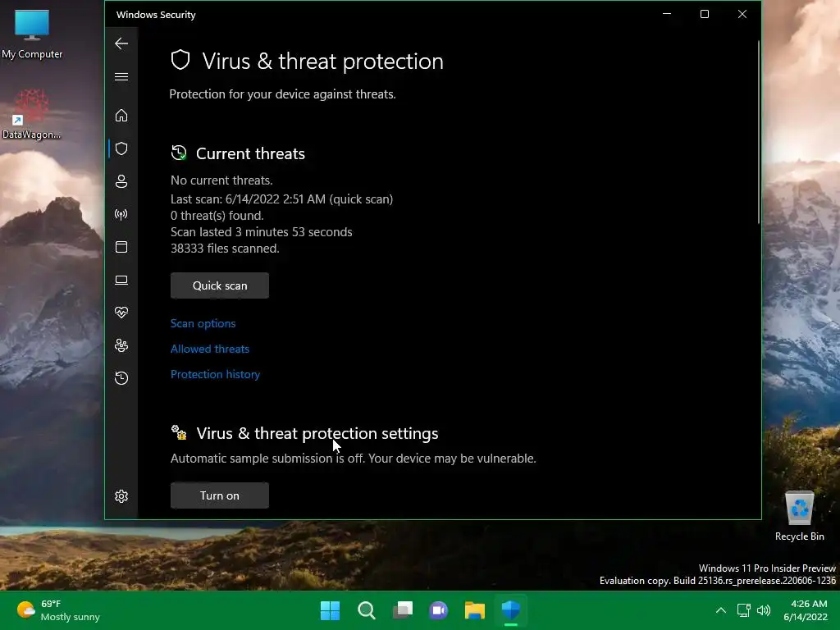Open the Chat taskbar icon
This screenshot has height=630, width=840.
click(x=439, y=610)
